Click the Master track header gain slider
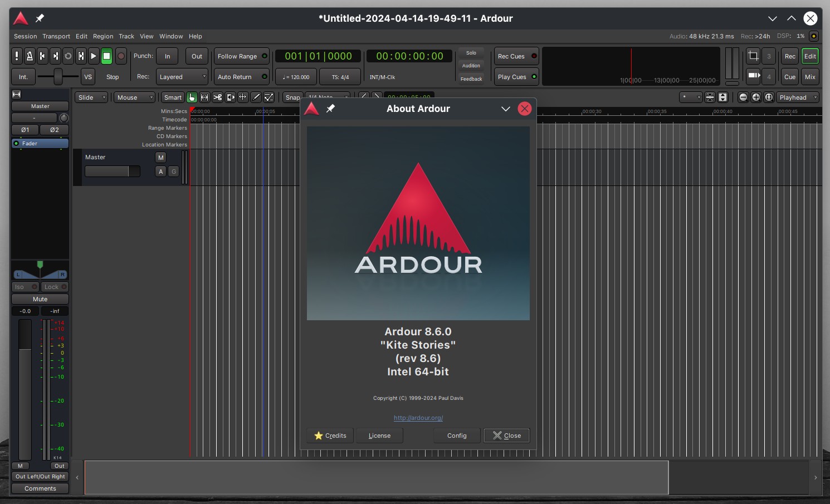This screenshot has height=504, width=830. pyautogui.click(x=113, y=172)
